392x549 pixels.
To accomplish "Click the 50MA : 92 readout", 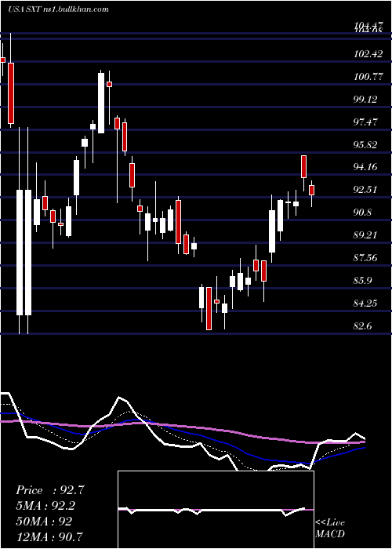I will click(44, 521).
